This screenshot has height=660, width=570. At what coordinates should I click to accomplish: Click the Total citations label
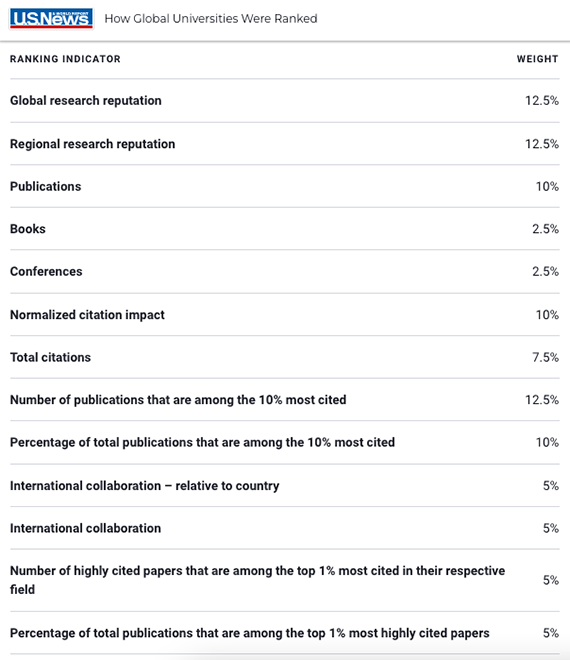click(51, 357)
